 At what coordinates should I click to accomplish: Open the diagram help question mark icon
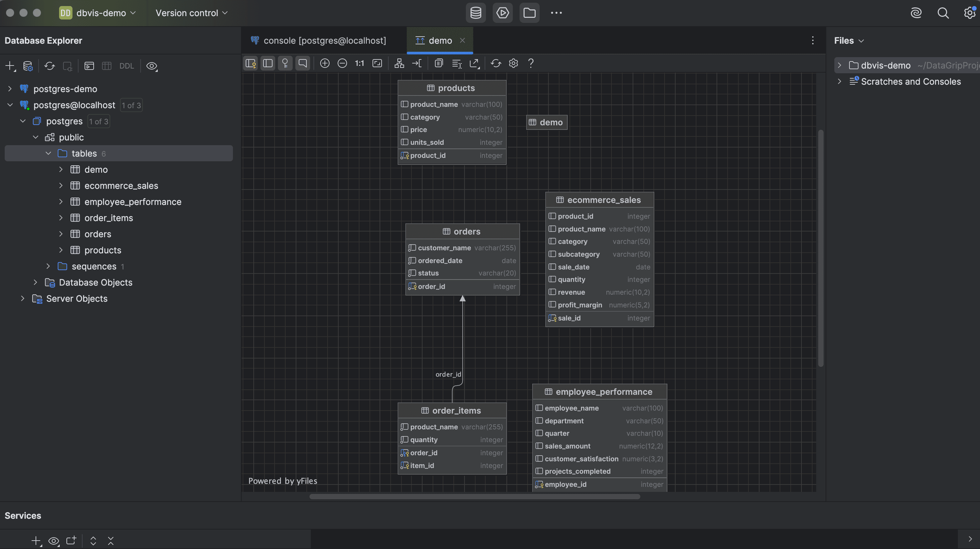tap(531, 63)
